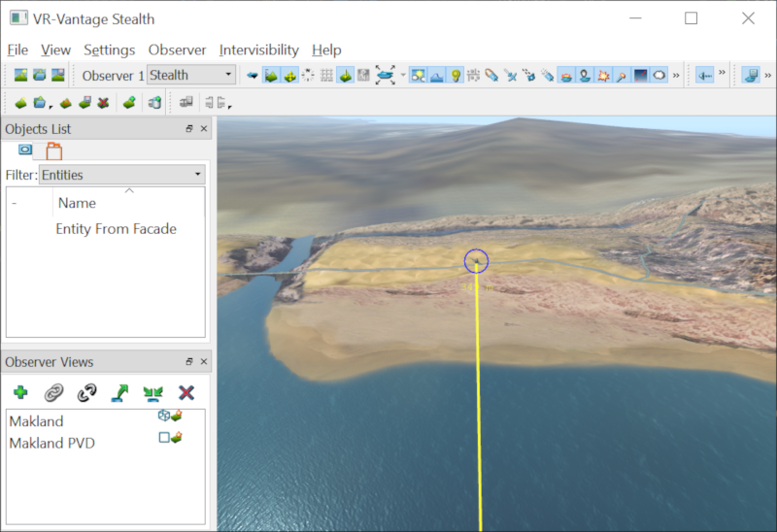Image resolution: width=777 pixels, height=532 pixels.
Task: Switch to the blue eye objects tab
Action: coord(25,150)
